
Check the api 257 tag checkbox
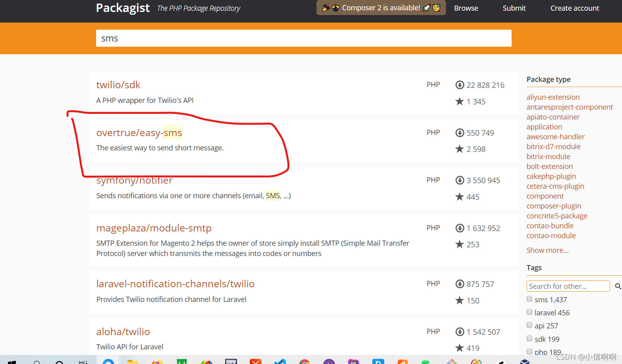click(529, 325)
